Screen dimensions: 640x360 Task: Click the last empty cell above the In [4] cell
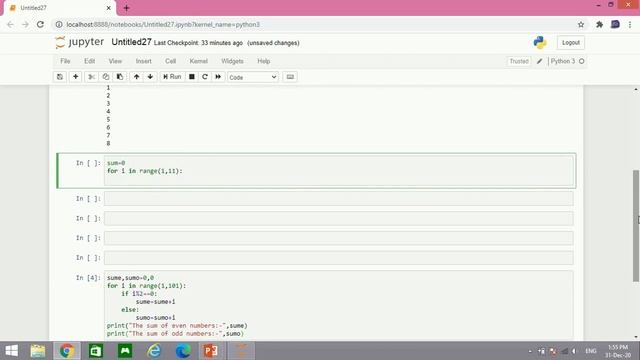(x=338, y=258)
